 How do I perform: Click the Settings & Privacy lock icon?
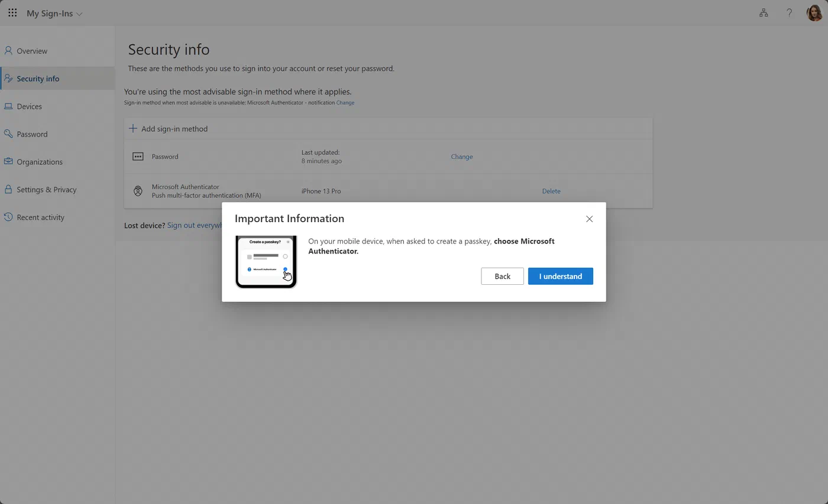click(8, 189)
